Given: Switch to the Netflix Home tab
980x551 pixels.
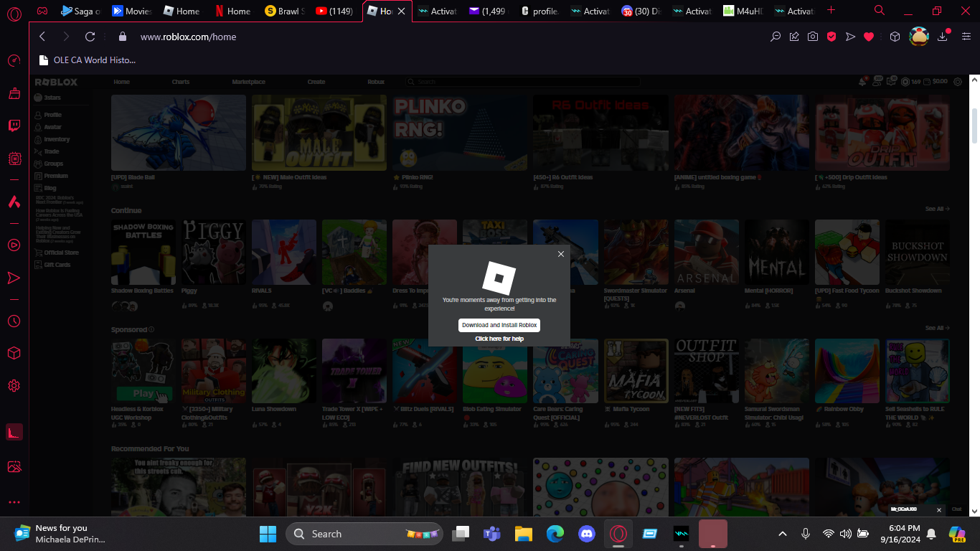Looking at the screenshot, I should click(x=233, y=11).
